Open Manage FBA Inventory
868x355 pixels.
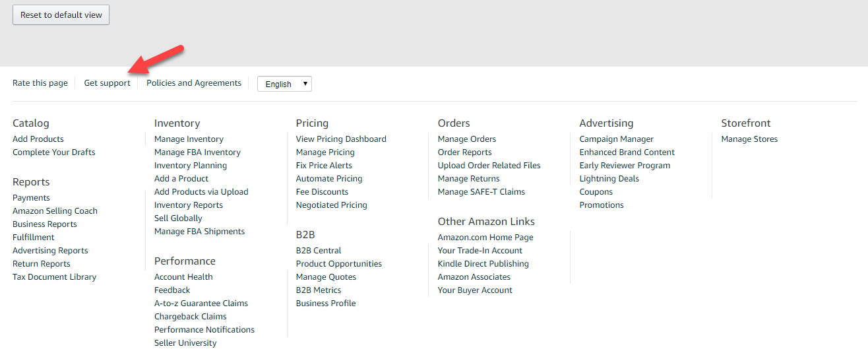point(197,152)
